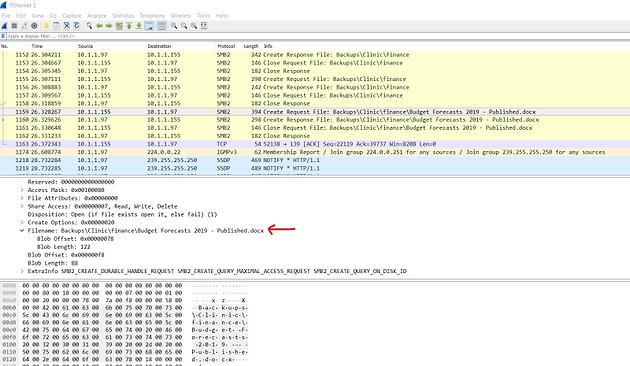Jump to the first packet icon
Image resolution: width=630 pixels, height=366 pixels.
click(x=129, y=26)
